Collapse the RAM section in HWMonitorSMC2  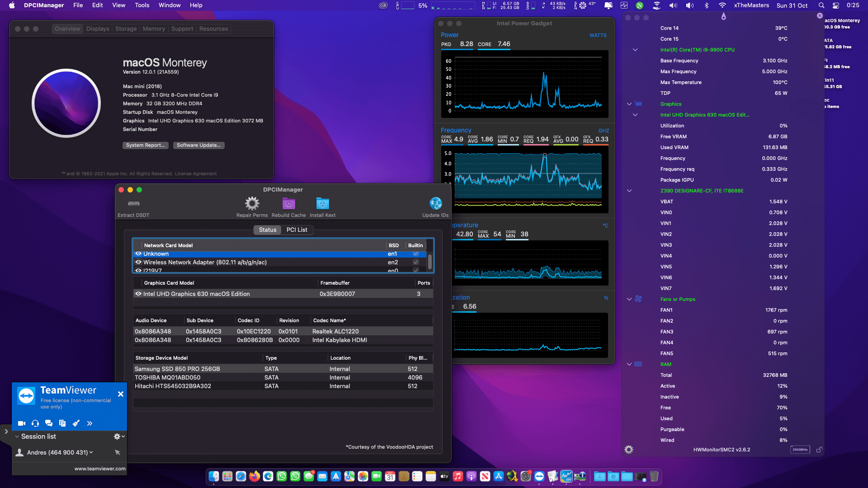coord(629,364)
